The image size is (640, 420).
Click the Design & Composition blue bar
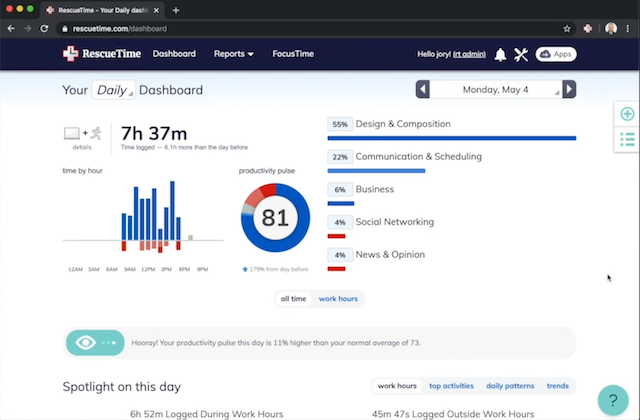(452, 138)
